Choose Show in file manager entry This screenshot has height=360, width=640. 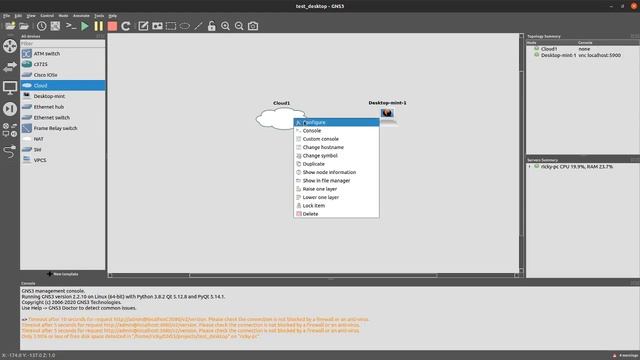point(336,180)
